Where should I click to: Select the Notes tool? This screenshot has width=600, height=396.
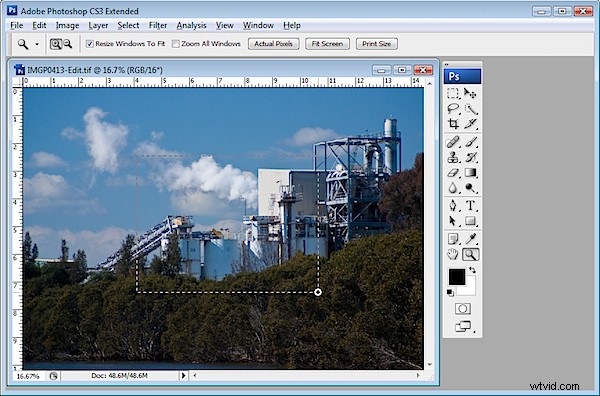(453, 239)
